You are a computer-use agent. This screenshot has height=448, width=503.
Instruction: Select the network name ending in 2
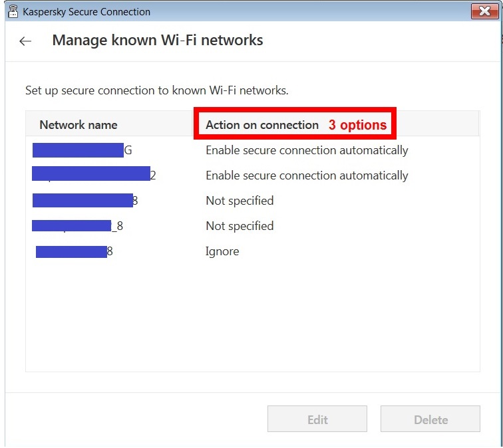(x=94, y=175)
